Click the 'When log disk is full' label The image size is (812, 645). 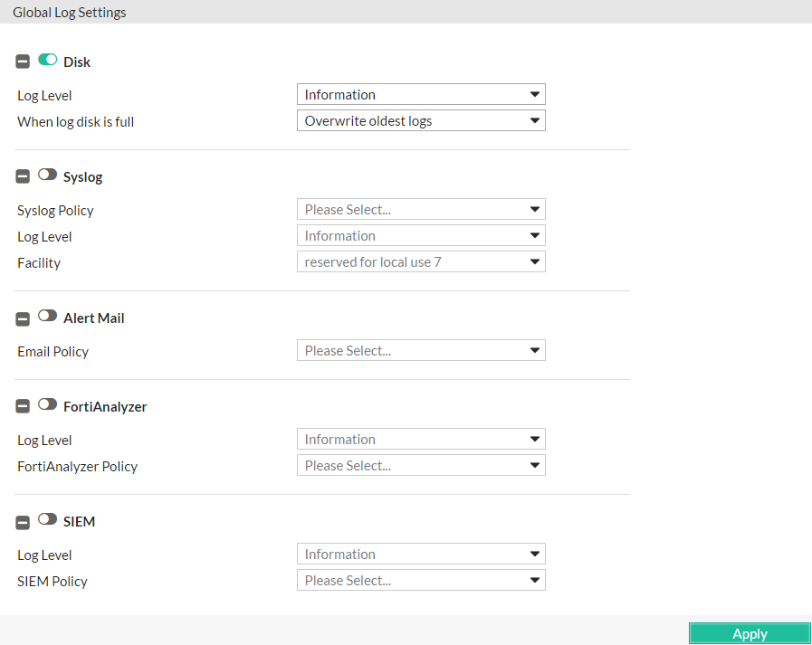coord(76,122)
